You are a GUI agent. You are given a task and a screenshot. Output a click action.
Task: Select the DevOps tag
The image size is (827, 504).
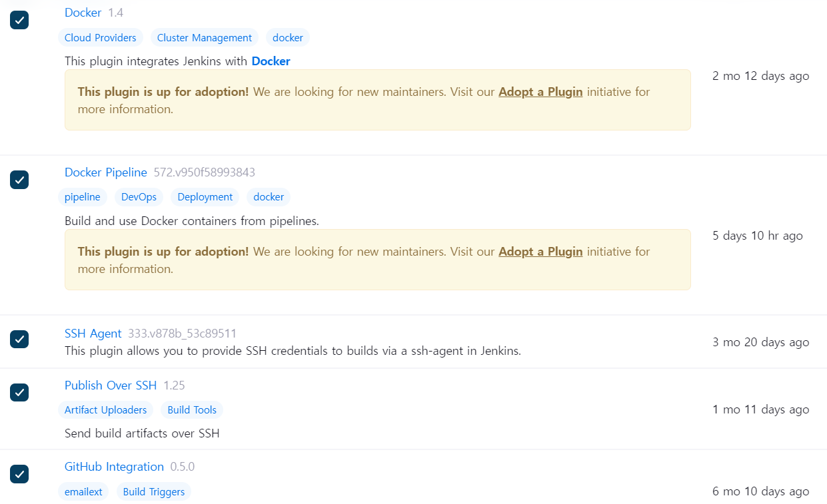pos(139,197)
